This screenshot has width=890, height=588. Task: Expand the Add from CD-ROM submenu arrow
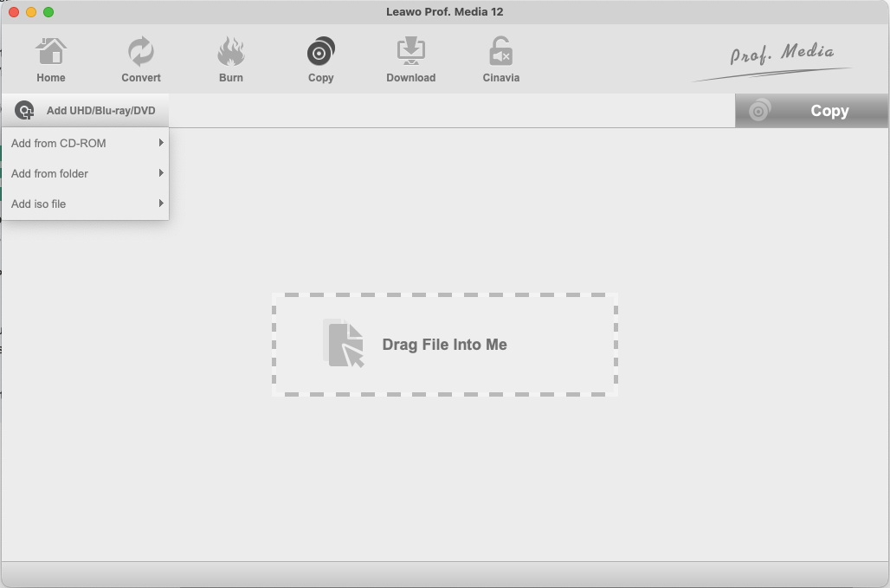[161, 143]
